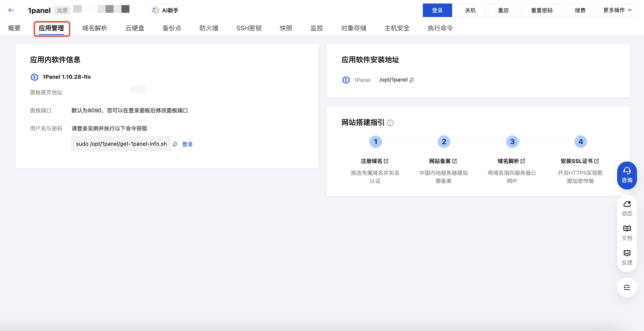Screen dimensions: 644x331
Task: Copy the /opt/1panel install path
Action: (x=412, y=80)
